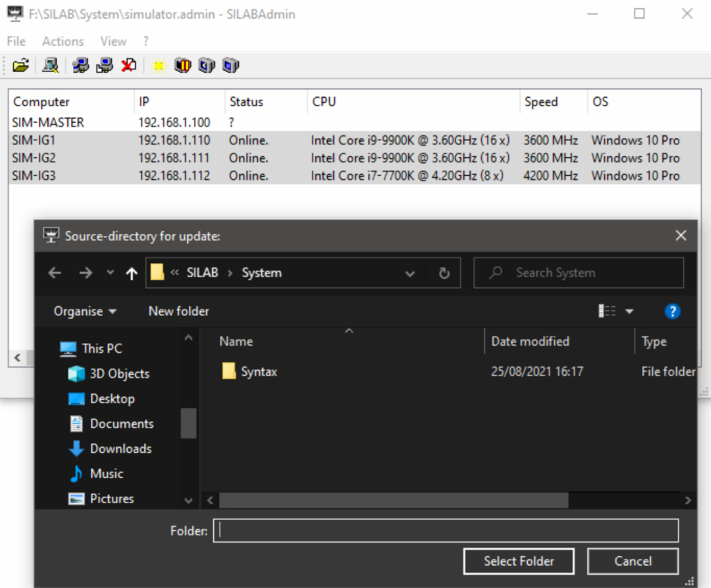This screenshot has width=711, height=588.
Task: Click the open file folder toolbar icon
Action: [x=21, y=66]
